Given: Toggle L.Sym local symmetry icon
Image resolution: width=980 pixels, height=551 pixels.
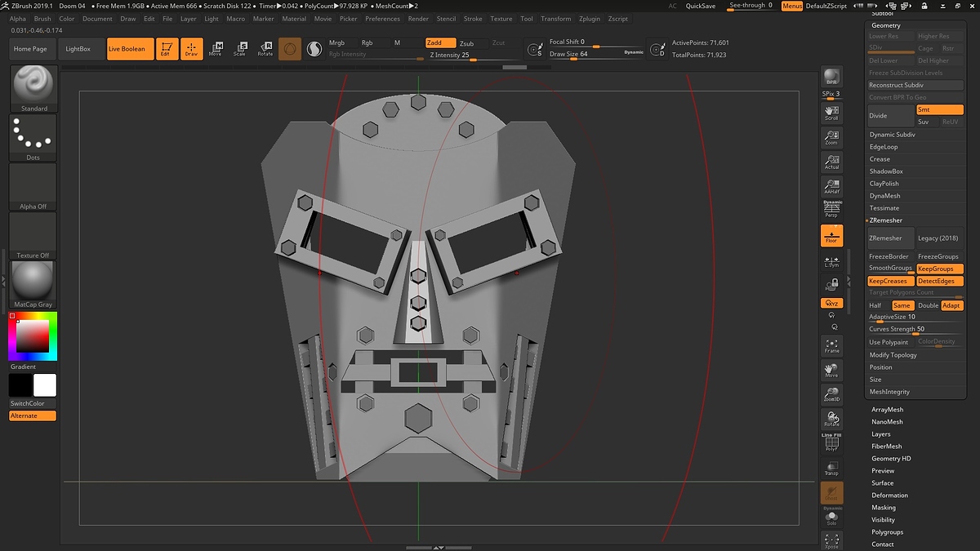Looking at the screenshot, I should (831, 260).
